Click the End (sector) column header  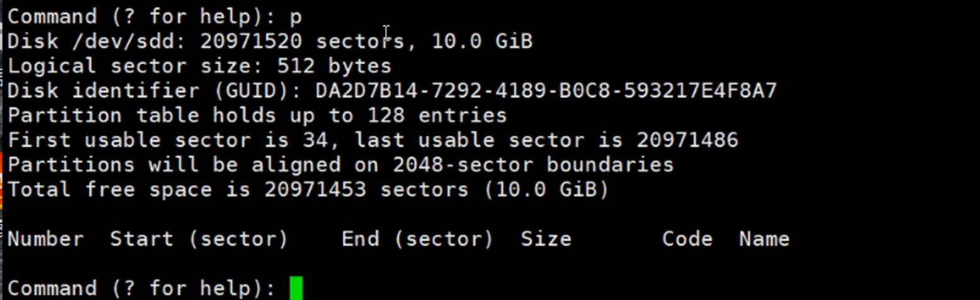[x=417, y=239]
